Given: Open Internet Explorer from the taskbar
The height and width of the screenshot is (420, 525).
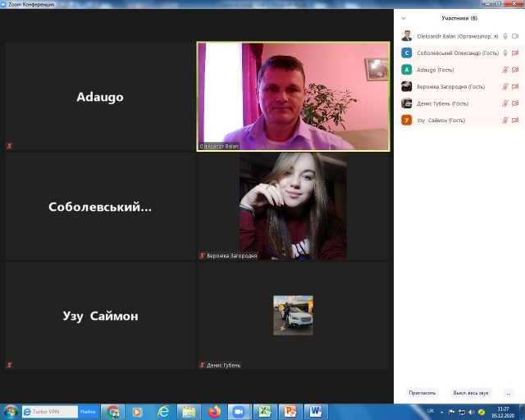Looking at the screenshot, I should 163,412.
